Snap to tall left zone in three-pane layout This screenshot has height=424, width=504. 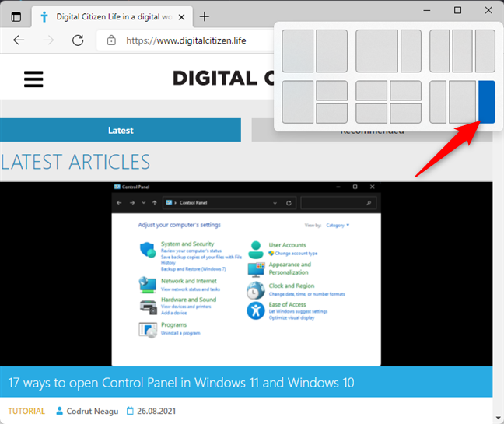(x=298, y=102)
